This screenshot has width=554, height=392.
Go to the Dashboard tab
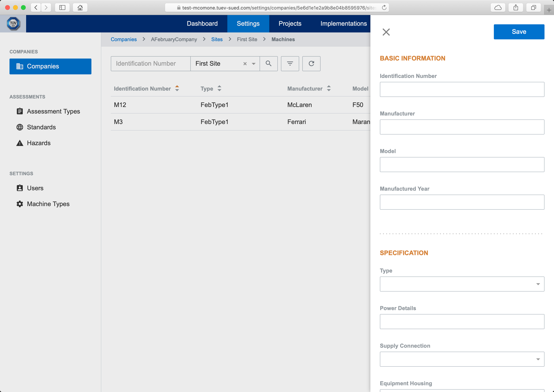click(202, 24)
